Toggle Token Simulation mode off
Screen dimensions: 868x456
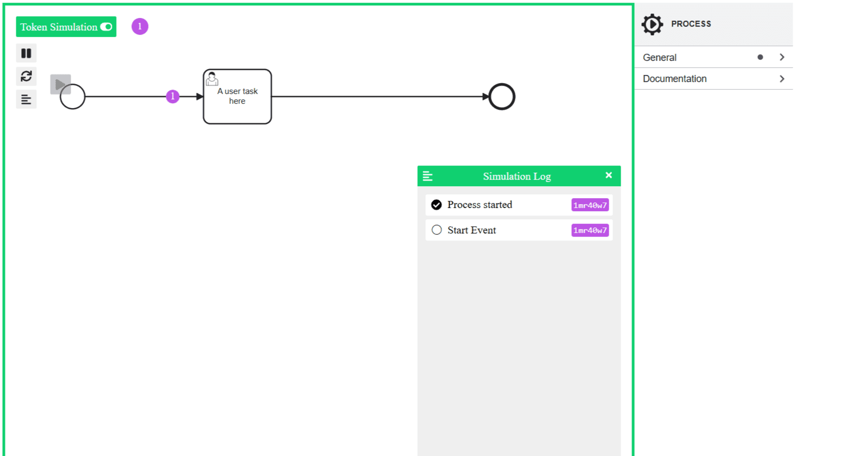(106, 27)
